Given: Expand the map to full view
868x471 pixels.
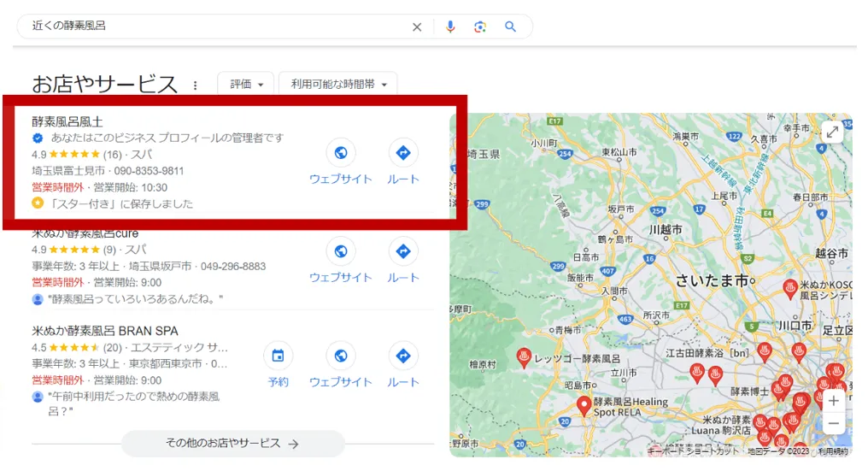Looking at the screenshot, I should pos(832,132).
